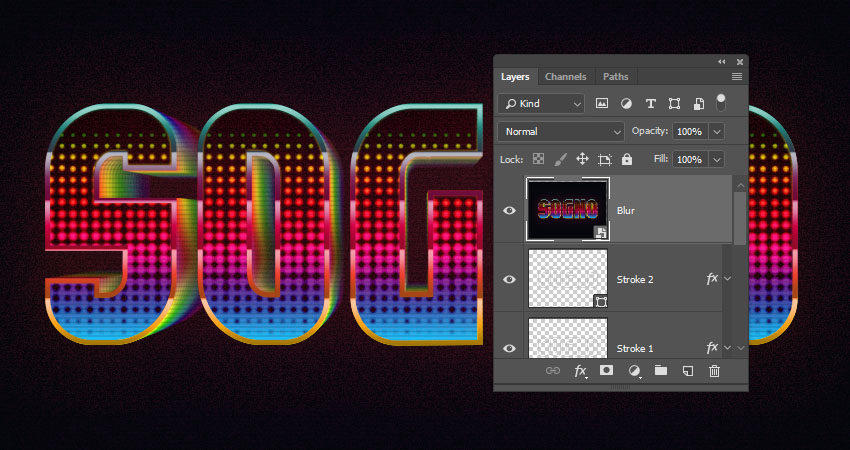Hide the Blur layer
850x450 pixels.
point(509,210)
